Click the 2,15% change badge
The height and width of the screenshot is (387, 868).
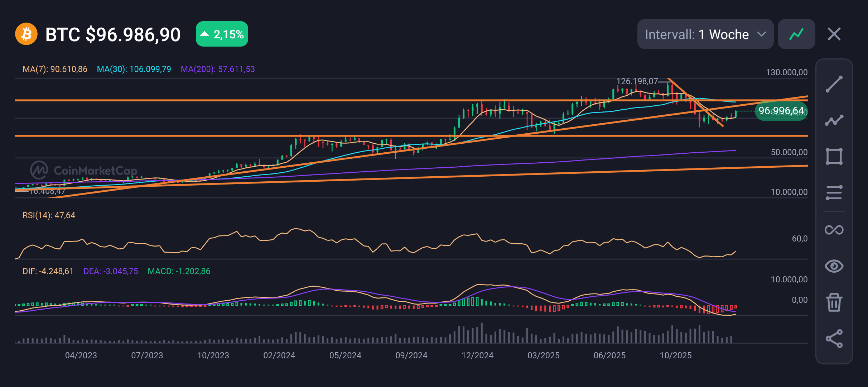pyautogui.click(x=222, y=34)
